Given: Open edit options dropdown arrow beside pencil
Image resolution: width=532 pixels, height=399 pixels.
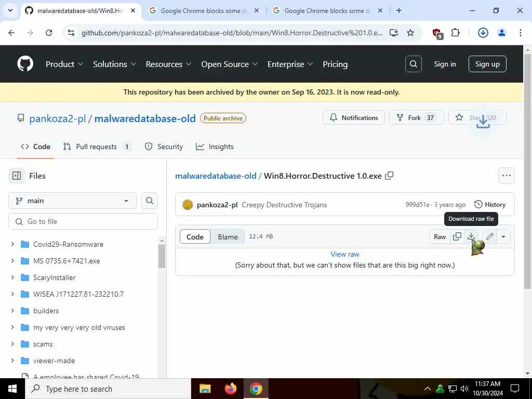Looking at the screenshot, I should coord(503,236).
